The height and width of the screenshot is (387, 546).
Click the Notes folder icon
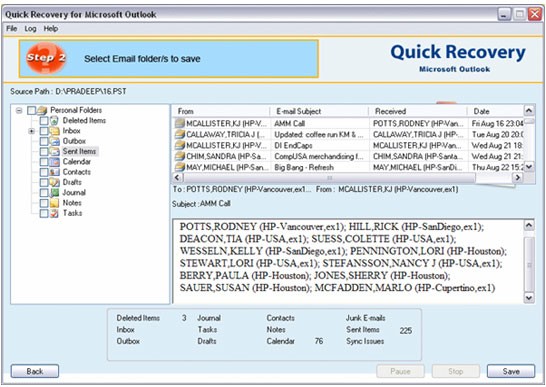[x=54, y=203]
